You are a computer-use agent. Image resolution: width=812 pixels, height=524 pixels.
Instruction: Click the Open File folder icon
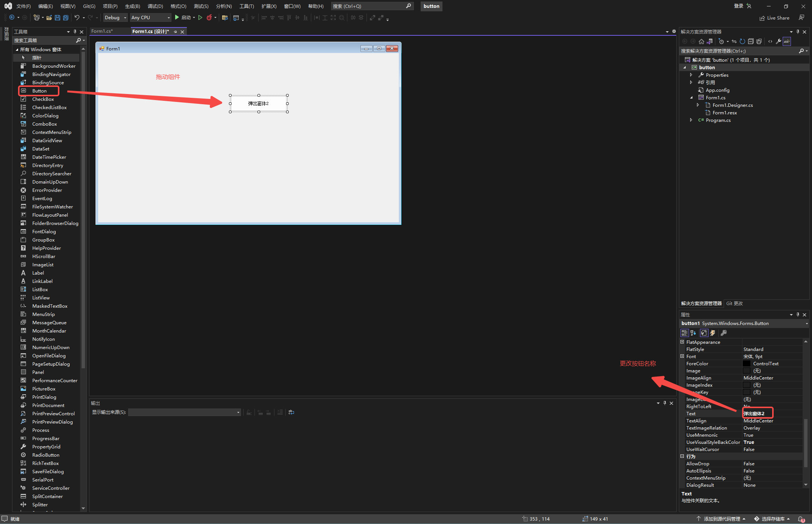pyautogui.click(x=49, y=18)
